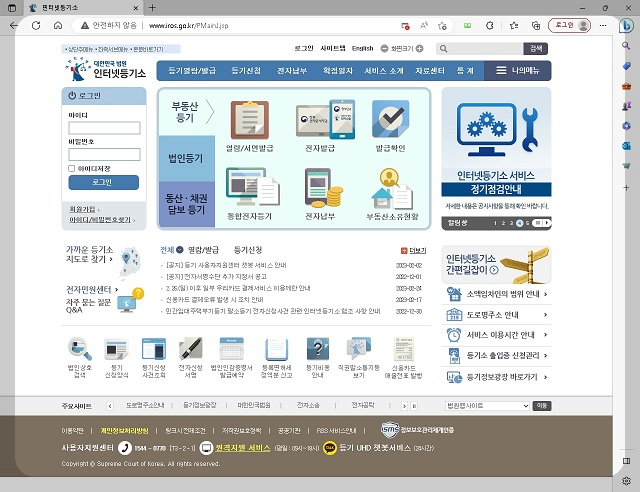Open 법인인감증명서 발급예약 calendar icon
Viewport: 640px width, 492px height.
click(231, 349)
